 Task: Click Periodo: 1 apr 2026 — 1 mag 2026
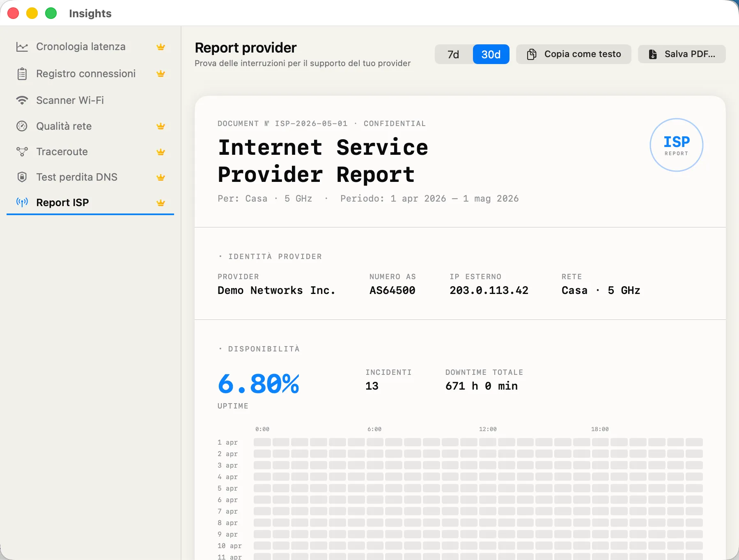click(429, 199)
